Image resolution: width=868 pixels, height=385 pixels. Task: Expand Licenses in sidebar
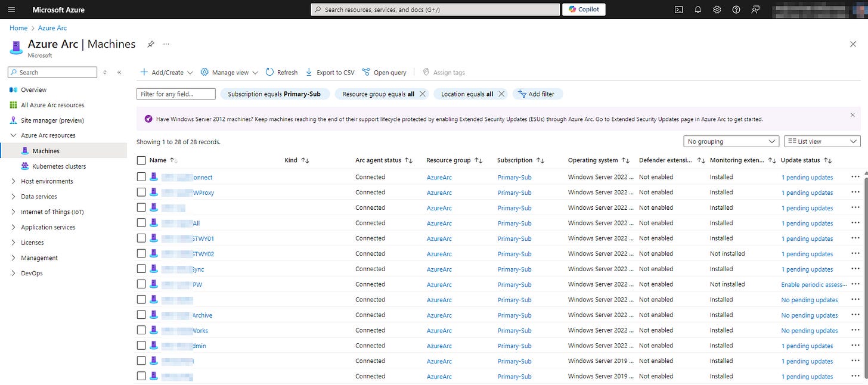[14, 243]
